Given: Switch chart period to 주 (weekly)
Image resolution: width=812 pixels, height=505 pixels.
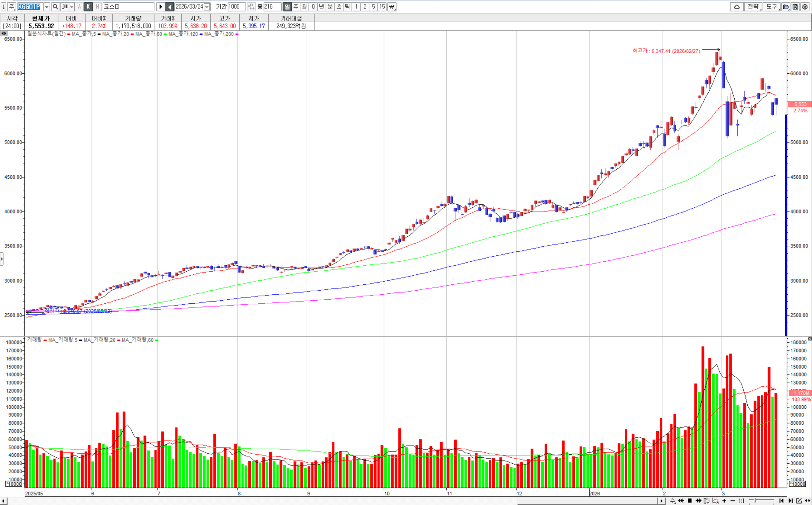Looking at the screenshot, I should coord(296,7).
